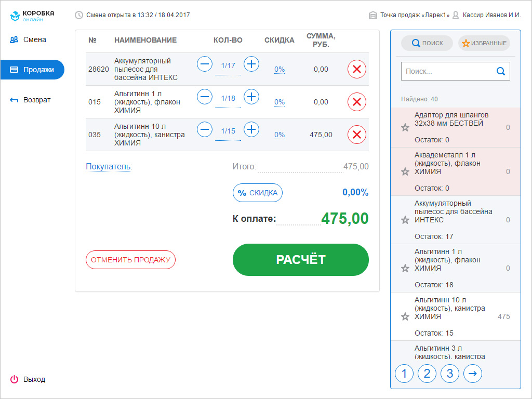Click Найдено: 40 results count

click(419, 99)
